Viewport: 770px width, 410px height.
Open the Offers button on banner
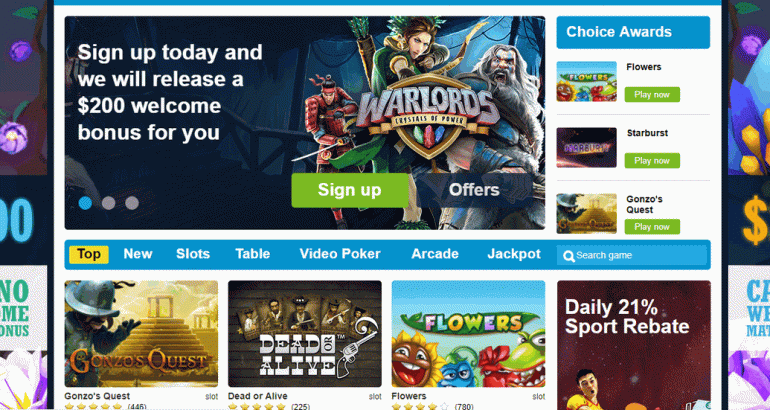tap(474, 190)
